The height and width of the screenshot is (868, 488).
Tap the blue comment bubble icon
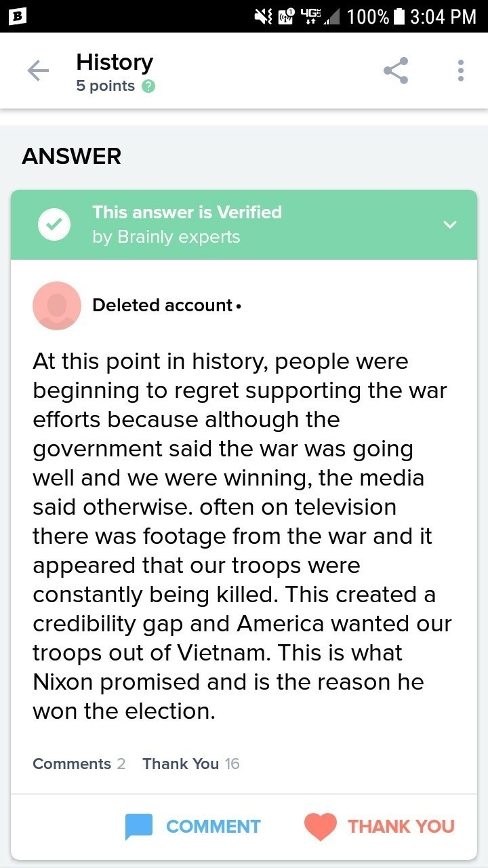(139, 827)
